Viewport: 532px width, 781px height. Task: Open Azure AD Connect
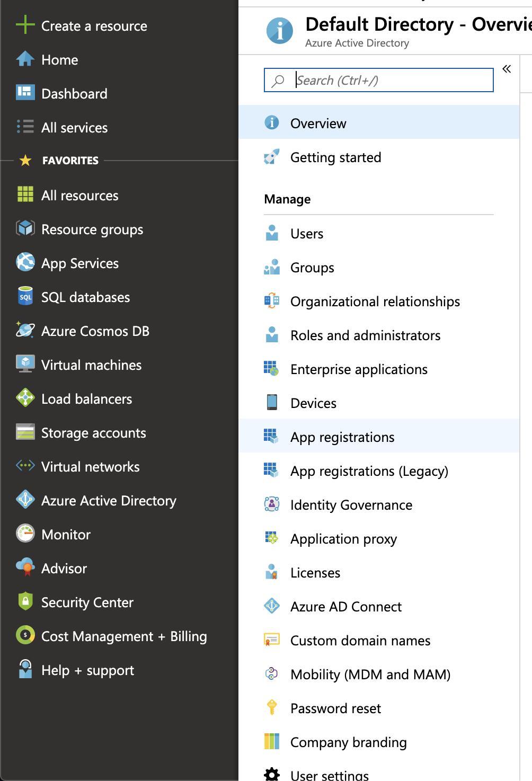tap(379, 606)
